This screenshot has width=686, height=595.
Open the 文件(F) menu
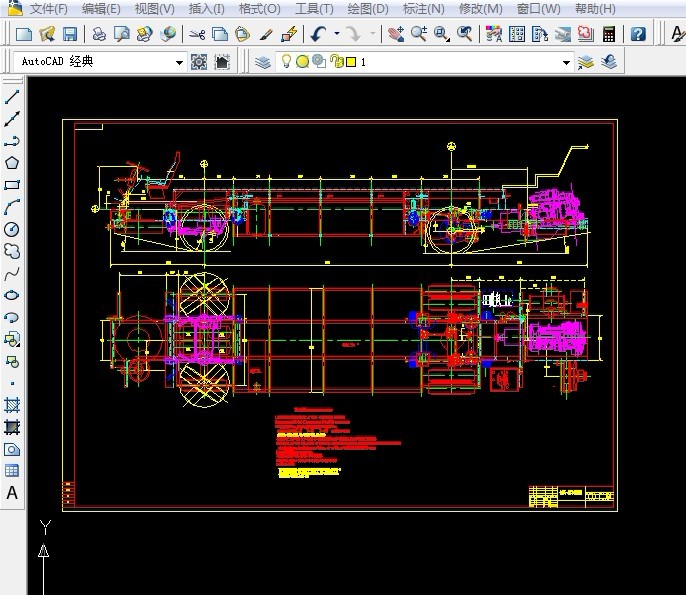coord(48,9)
